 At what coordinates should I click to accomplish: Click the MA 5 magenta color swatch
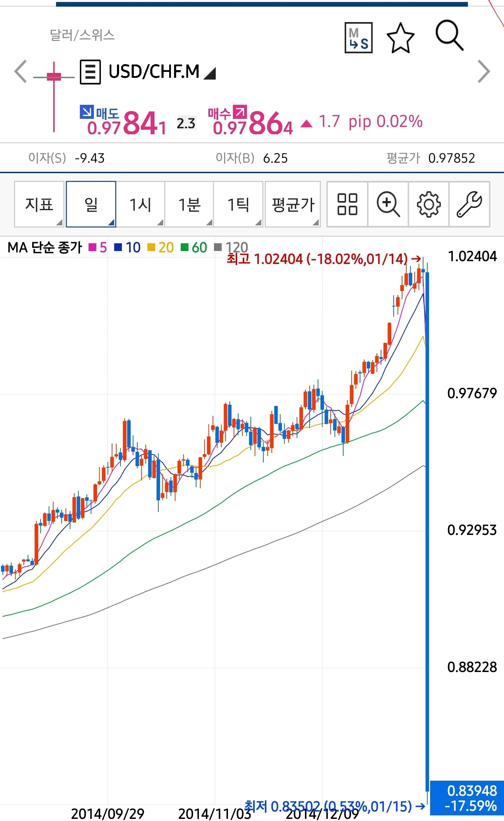tap(92, 247)
